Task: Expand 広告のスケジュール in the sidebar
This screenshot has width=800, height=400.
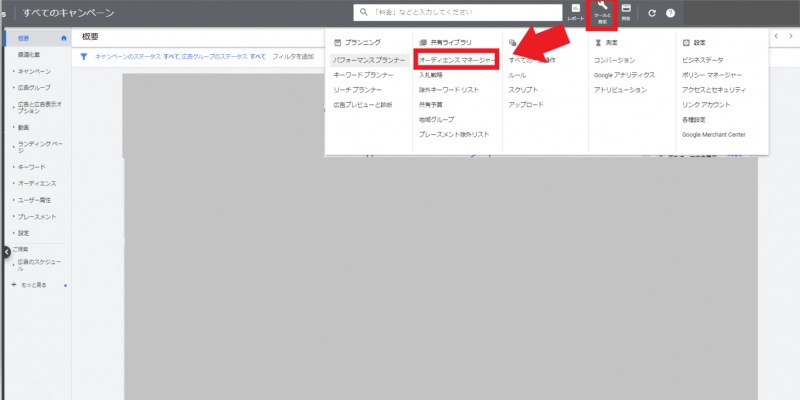Action: coord(14,265)
